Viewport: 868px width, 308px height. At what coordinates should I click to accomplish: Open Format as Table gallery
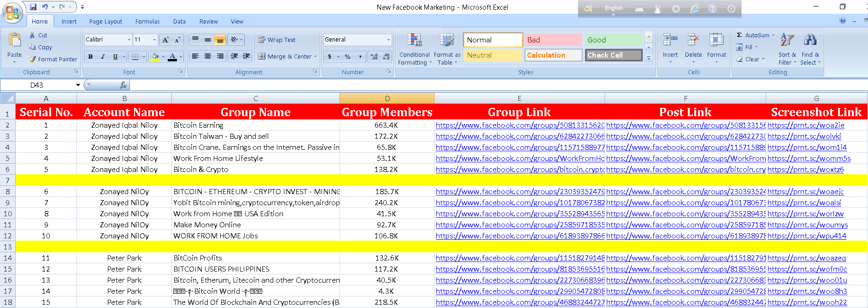click(x=447, y=49)
